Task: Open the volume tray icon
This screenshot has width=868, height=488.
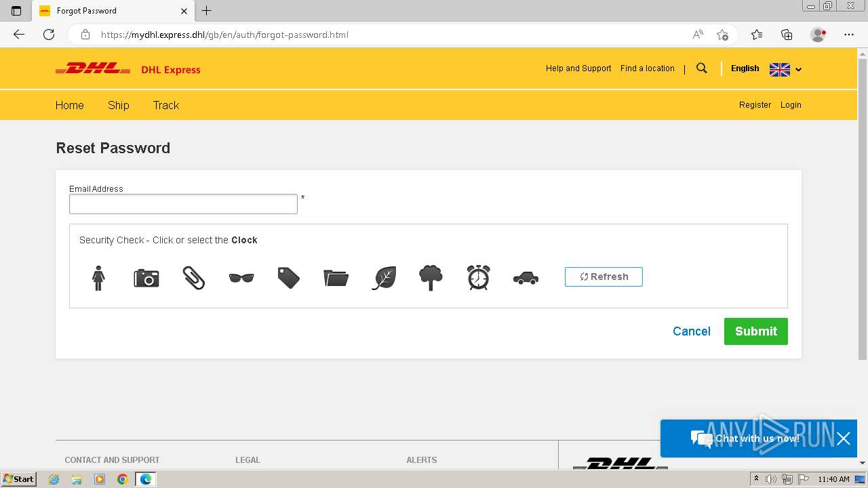Action: click(771, 479)
